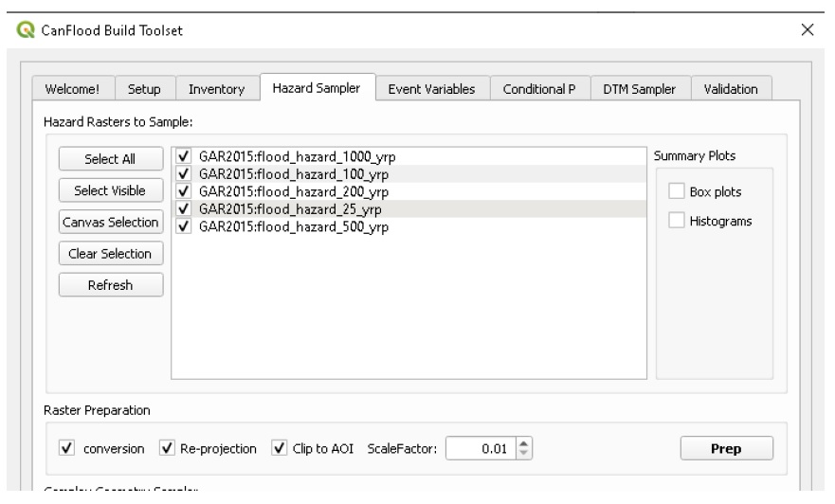This screenshot has height=504, width=835.
Task: Uncheck the flood_hazard_100_yrp raster checkbox
Action: [184, 174]
